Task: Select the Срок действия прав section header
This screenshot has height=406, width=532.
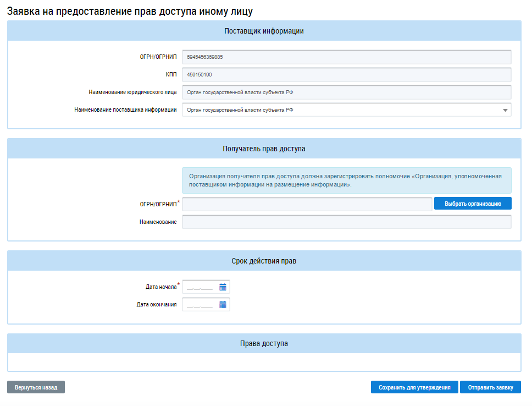Action: [x=264, y=261]
